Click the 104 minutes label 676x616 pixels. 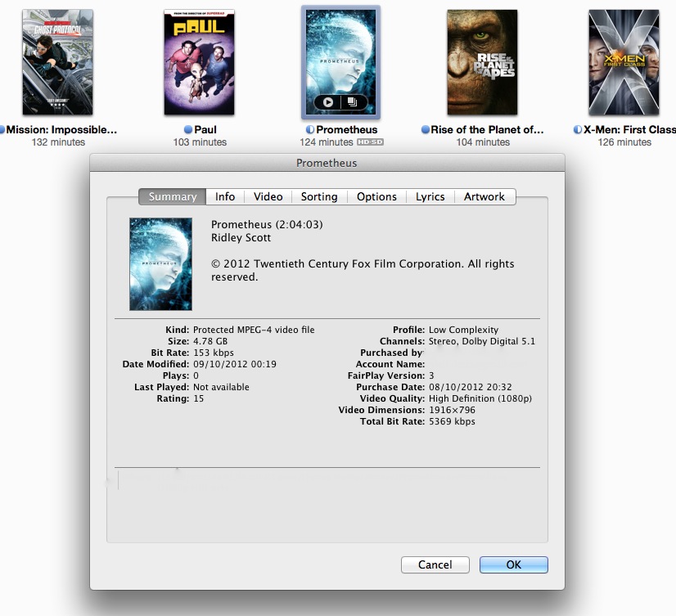coord(483,142)
